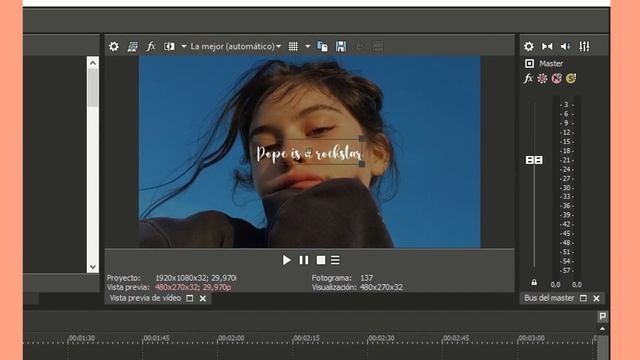Close the Vista previa de vídeo panel
This screenshot has width=640, height=360.
point(203,298)
